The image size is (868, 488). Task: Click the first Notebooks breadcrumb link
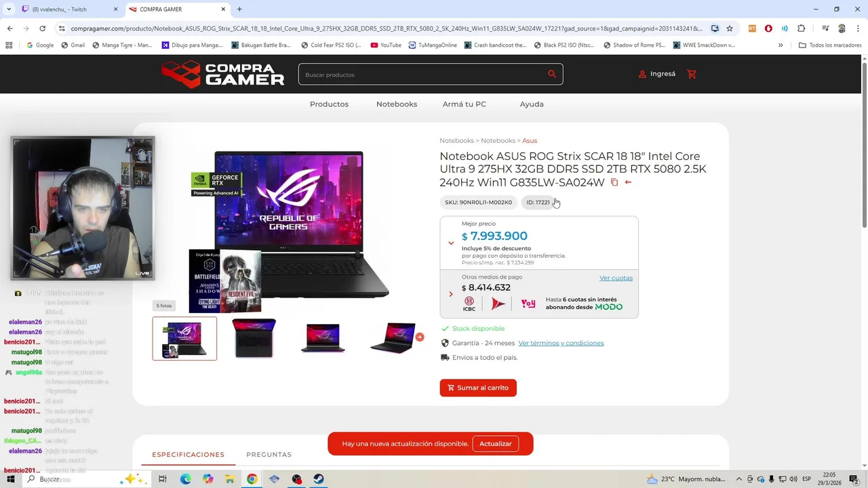click(456, 140)
